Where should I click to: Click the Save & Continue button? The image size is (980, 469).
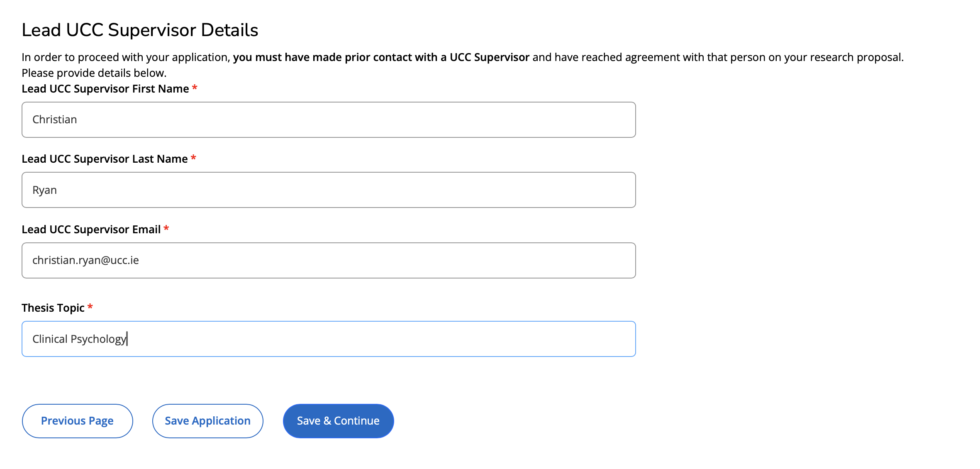(x=338, y=421)
